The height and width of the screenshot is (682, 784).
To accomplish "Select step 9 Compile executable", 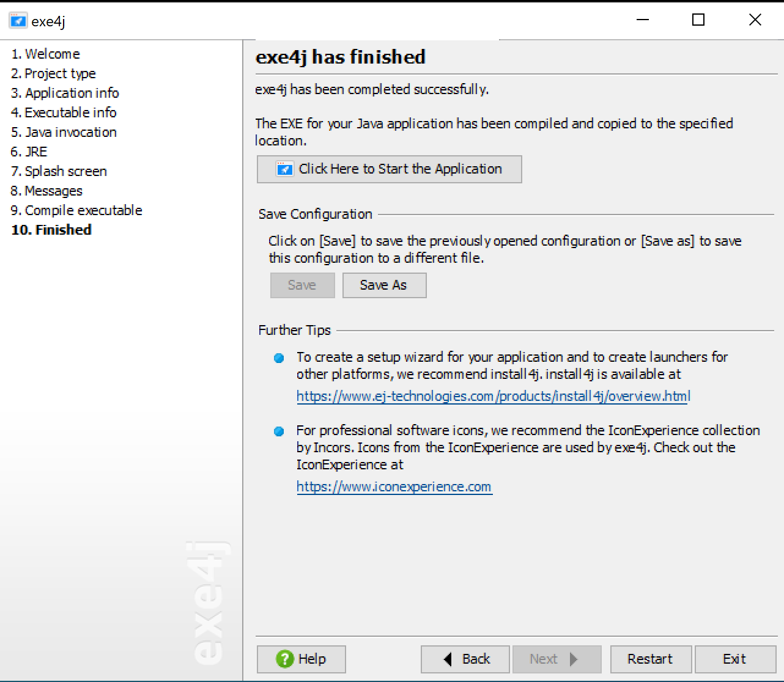I will click(76, 210).
